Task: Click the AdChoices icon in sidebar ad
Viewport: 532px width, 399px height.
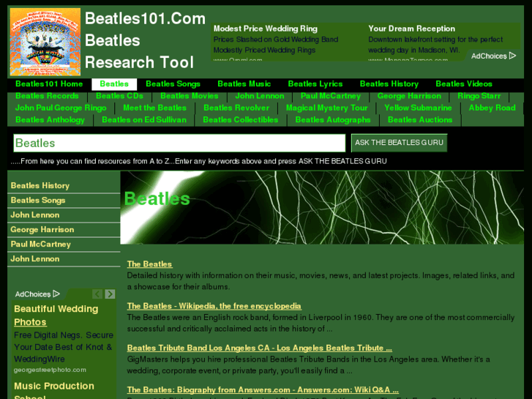Action: point(56,294)
